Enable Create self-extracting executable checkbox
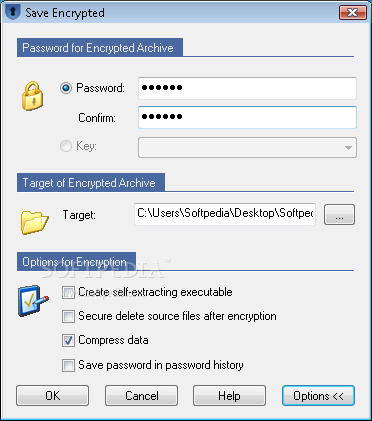Viewport: 372px width, 421px height. [x=68, y=292]
